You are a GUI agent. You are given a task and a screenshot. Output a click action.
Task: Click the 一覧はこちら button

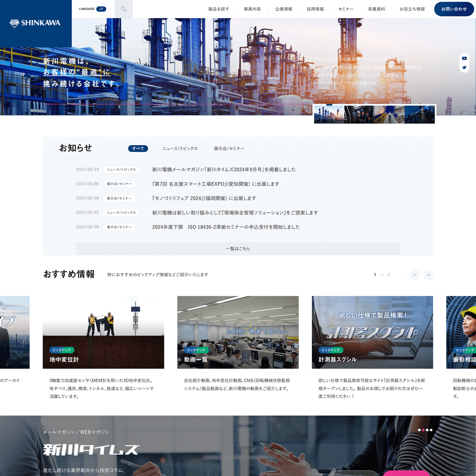(238, 248)
